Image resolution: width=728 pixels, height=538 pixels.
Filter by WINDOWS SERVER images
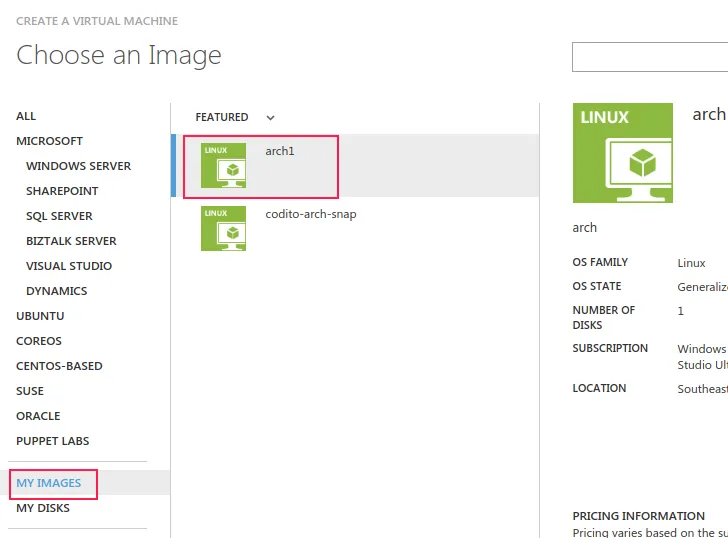click(78, 166)
